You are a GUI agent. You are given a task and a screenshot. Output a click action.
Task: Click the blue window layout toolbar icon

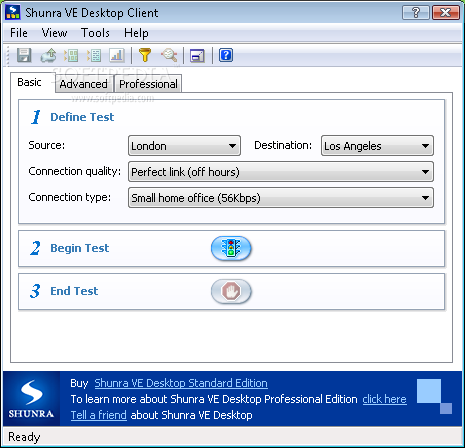pyautogui.click(x=197, y=55)
